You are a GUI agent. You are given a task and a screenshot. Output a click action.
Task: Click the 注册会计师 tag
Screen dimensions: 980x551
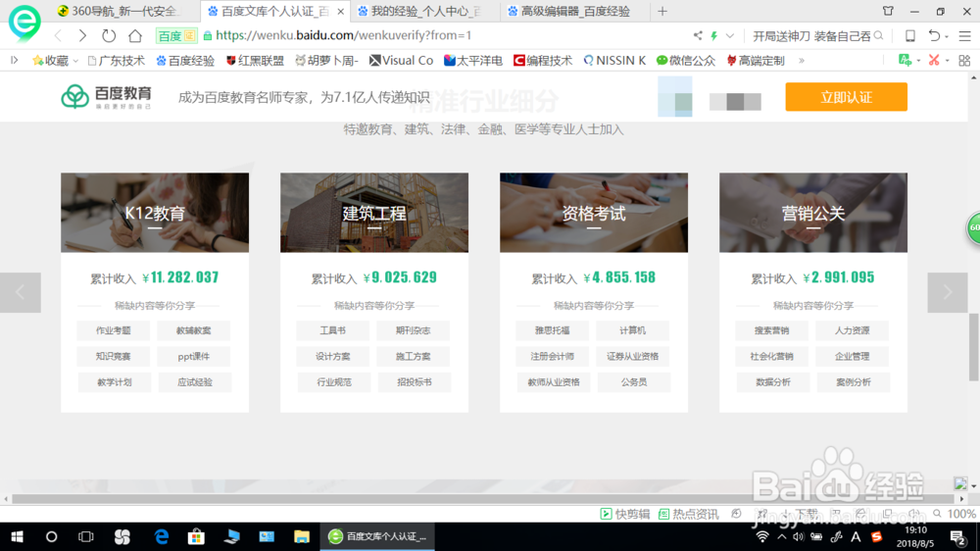[x=552, y=357]
